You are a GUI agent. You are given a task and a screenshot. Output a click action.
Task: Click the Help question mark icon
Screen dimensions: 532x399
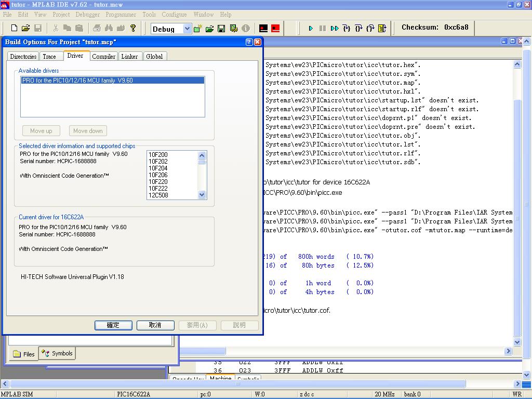point(133,28)
